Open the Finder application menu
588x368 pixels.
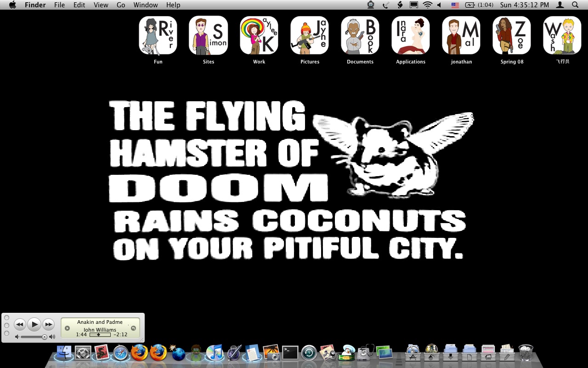[x=35, y=5]
